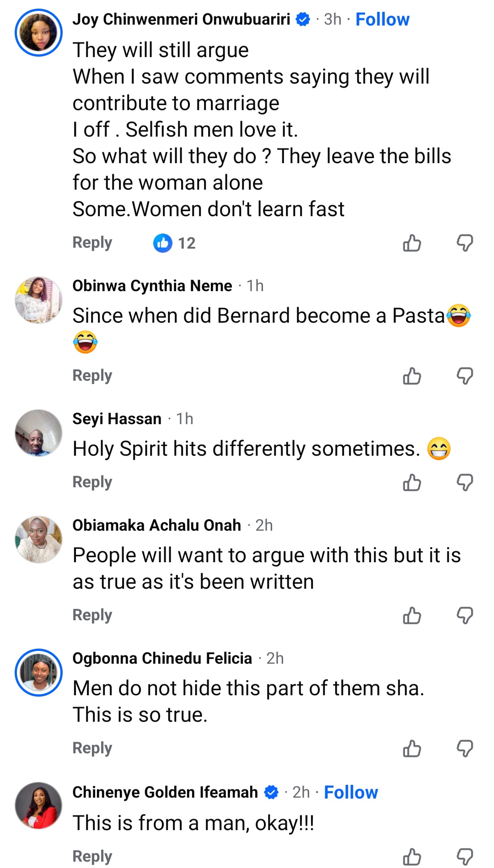Like Joy Chinwenmeri Onwubuariri's comment
494x868 pixels.
(412, 243)
